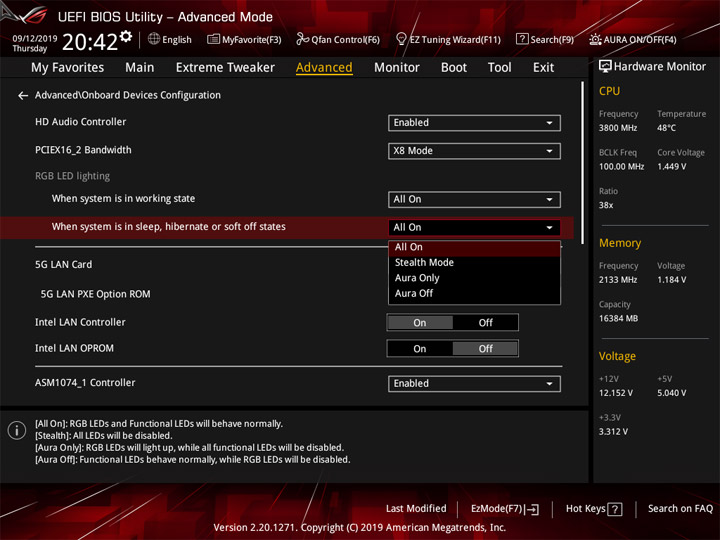The image size is (720, 540).
Task: Click the back arrow beside Advanced path
Action: click(22, 96)
